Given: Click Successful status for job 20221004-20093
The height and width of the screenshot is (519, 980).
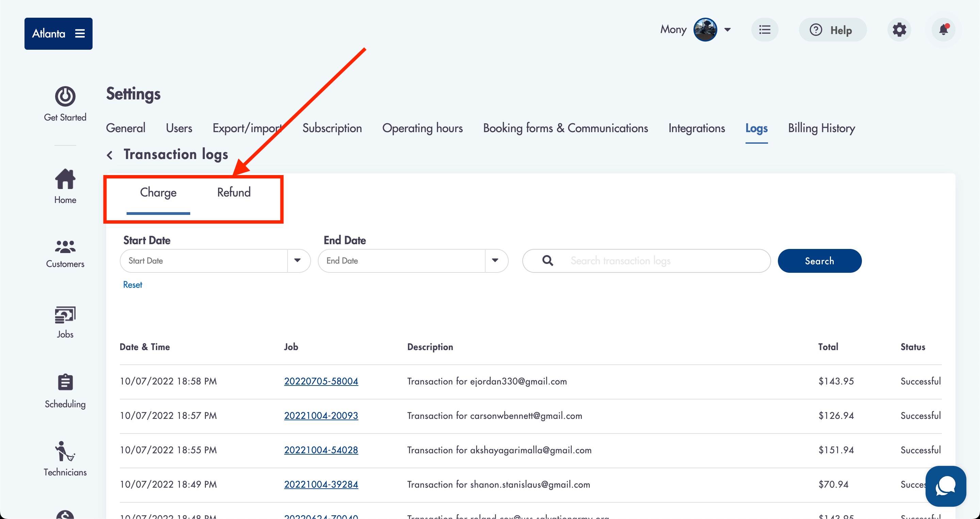Looking at the screenshot, I should pyautogui.click(x=921, y=415).
